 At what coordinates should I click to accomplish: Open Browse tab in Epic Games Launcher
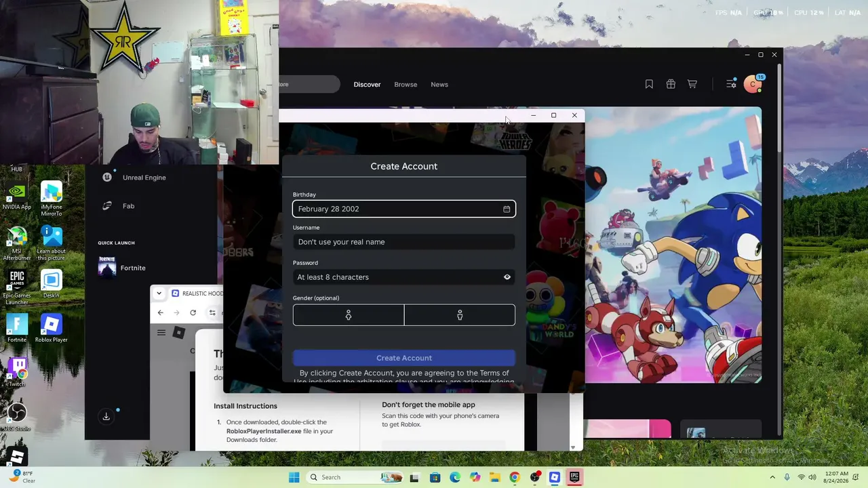pos(406,85)
